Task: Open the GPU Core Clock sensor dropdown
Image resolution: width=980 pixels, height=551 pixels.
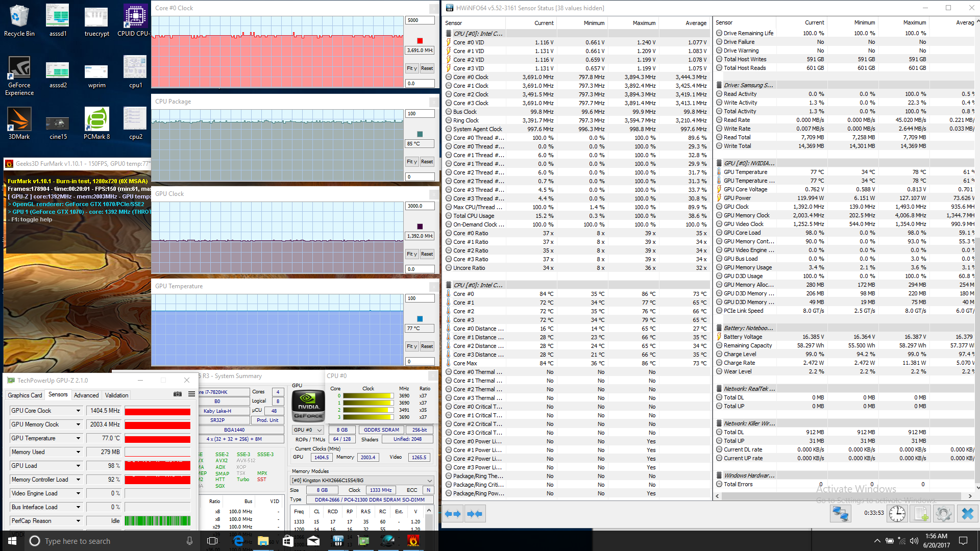Action: [x=78, y=411]
